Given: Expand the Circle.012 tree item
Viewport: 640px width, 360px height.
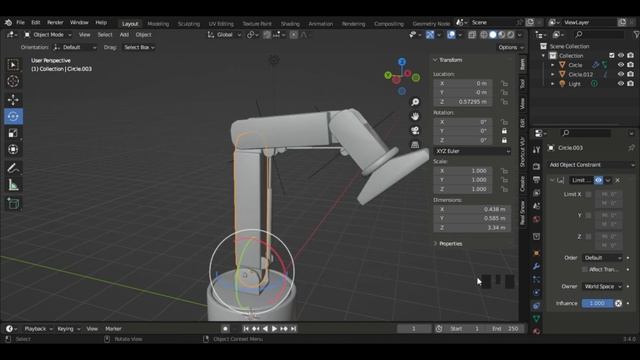Looking at the screenshot, I should (x=553, y=74).
